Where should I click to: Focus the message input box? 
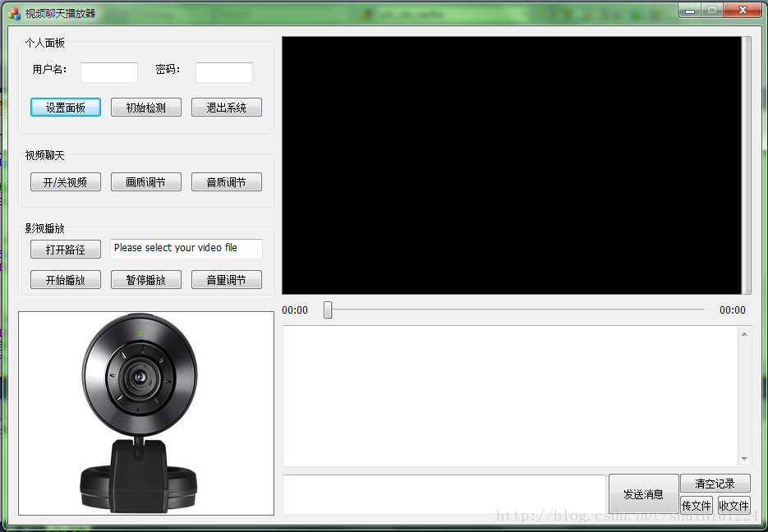[444, 494]
